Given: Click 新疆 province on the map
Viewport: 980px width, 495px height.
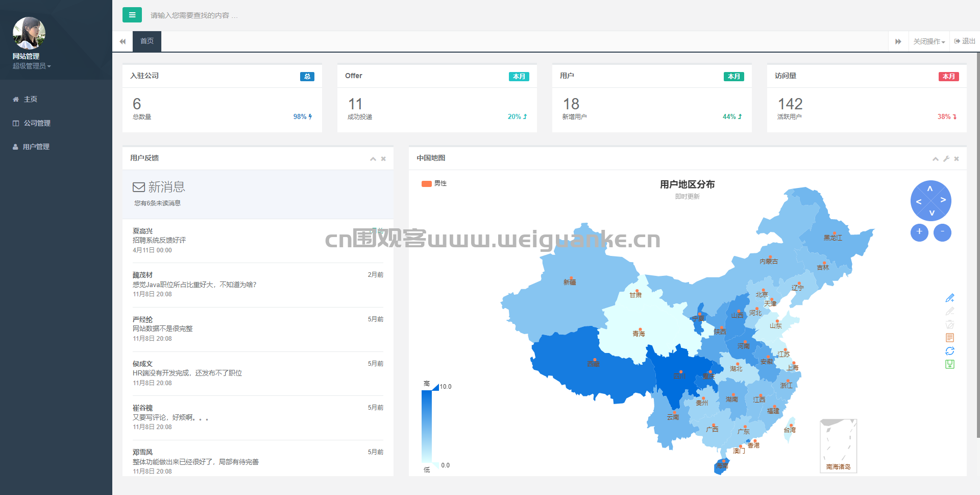Looking at the screenshot, I should tap(569, 282).
